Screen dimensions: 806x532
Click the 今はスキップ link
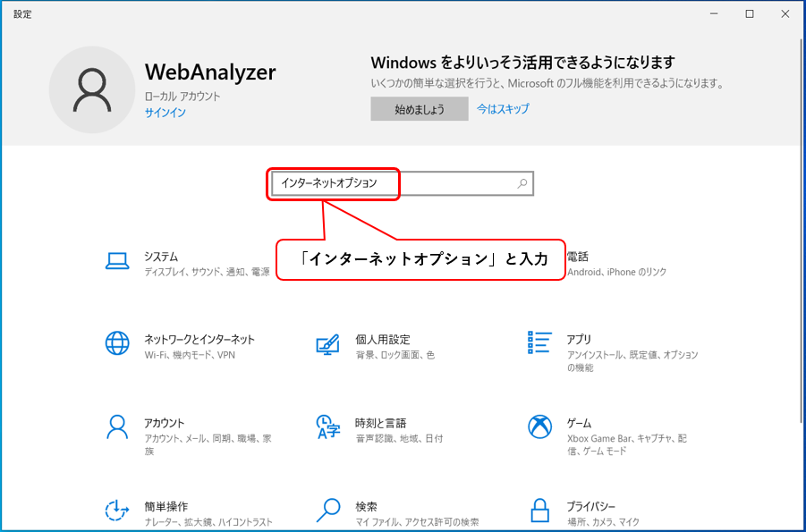coord(503,109)
